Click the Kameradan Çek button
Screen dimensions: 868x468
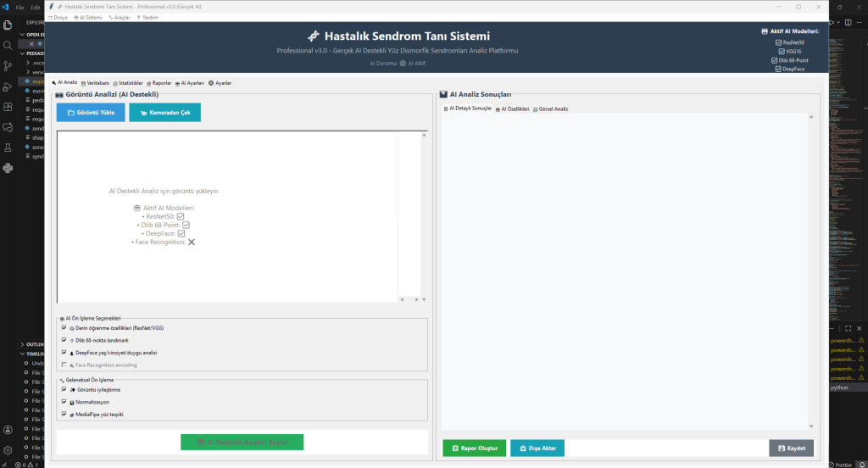point(164,113)
